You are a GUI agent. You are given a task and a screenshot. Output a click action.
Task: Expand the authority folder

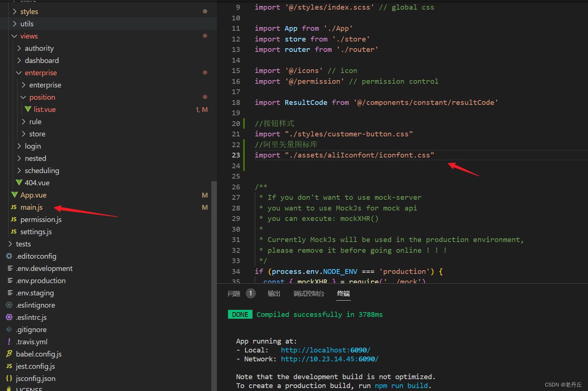coord(19,48)
